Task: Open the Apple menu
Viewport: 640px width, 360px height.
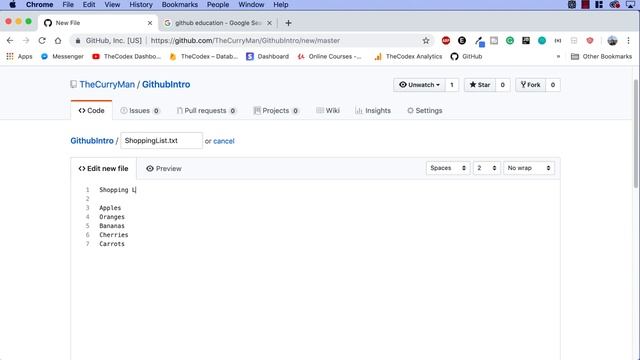Action: point(12,4)
